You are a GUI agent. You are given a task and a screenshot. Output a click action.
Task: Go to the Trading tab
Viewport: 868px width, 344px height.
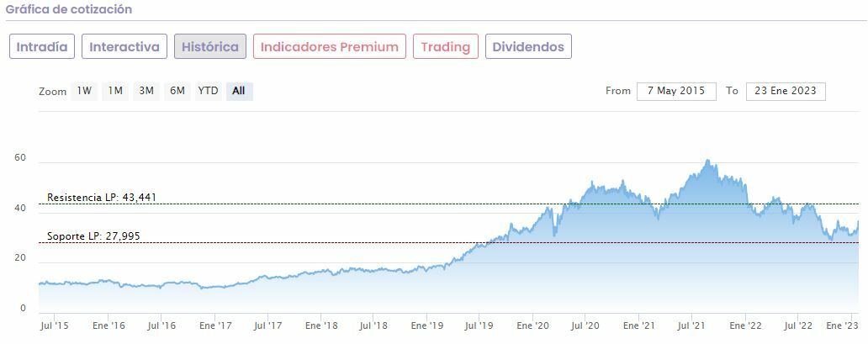tap(446, 46)
